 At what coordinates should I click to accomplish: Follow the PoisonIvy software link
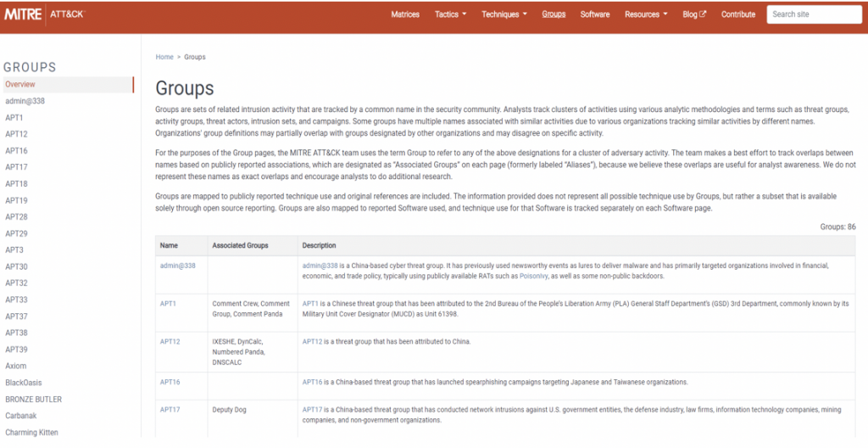pyautogui.click(x=534, y=276)
